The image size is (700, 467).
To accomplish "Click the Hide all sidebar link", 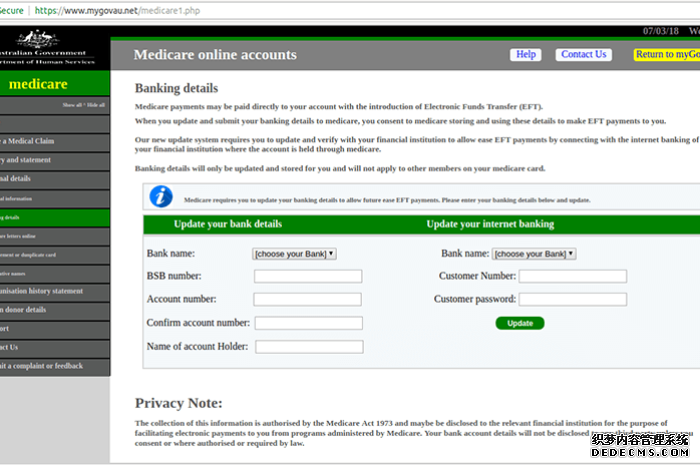I will tap(96, 105).
